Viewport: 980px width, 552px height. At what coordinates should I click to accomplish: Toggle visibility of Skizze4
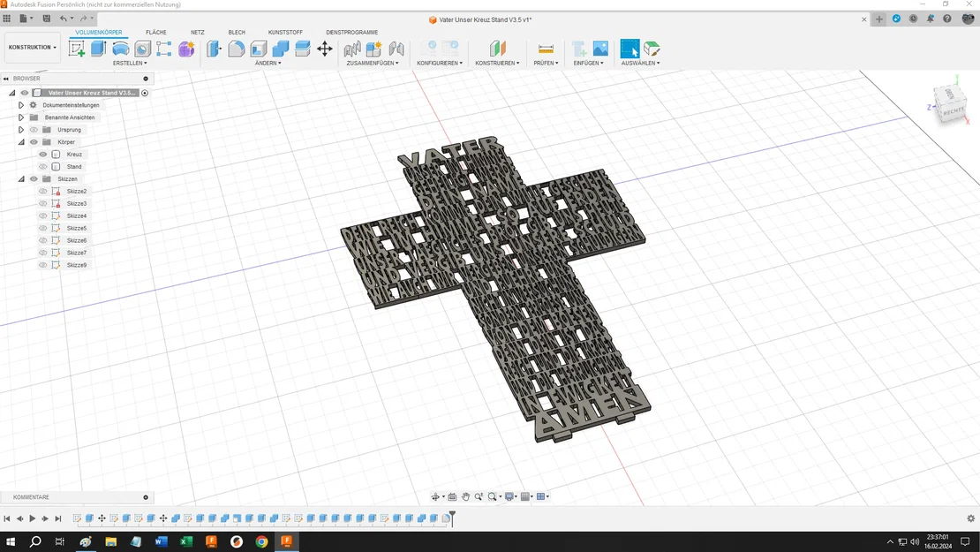click(x=42, y=216)
